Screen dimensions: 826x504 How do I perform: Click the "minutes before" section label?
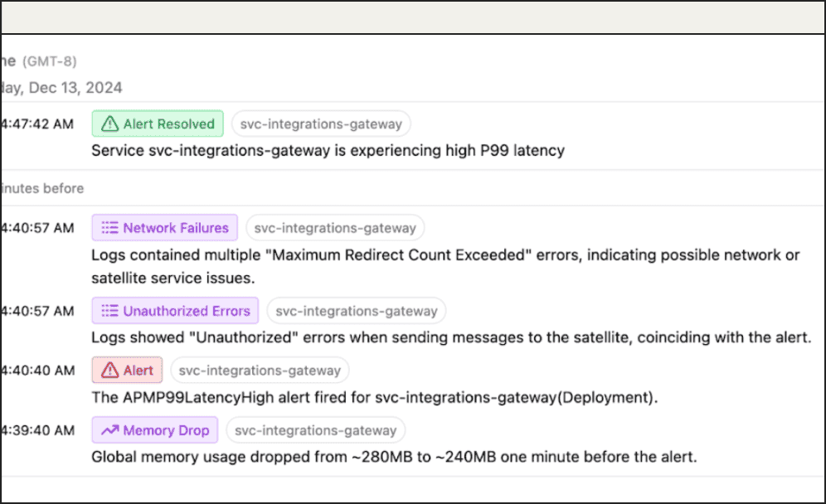42,188
